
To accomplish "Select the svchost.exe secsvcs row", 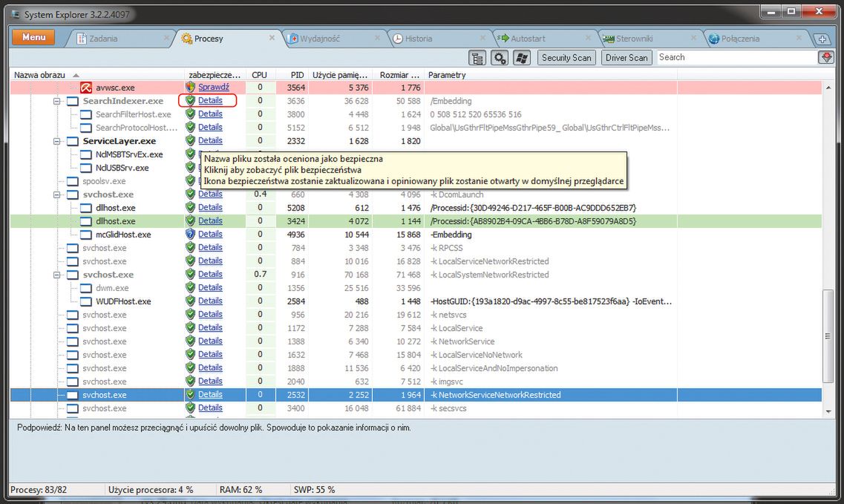I will coord(416,408).
